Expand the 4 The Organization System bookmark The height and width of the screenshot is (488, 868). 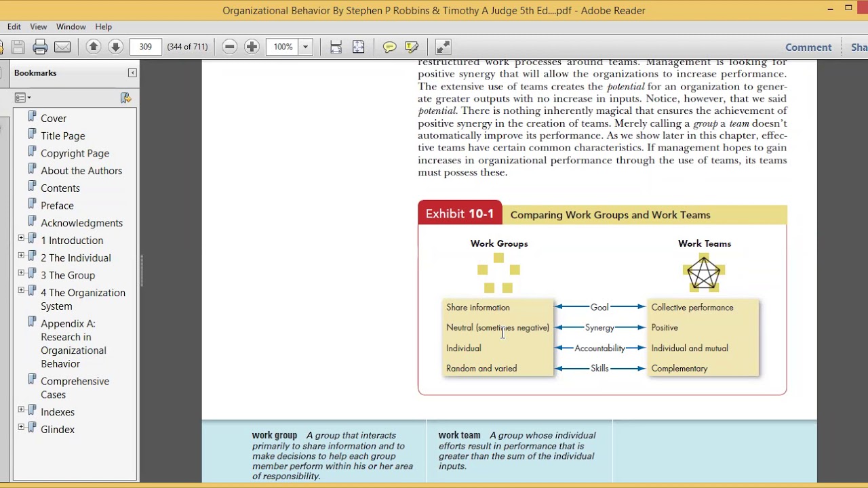[21, 290]
